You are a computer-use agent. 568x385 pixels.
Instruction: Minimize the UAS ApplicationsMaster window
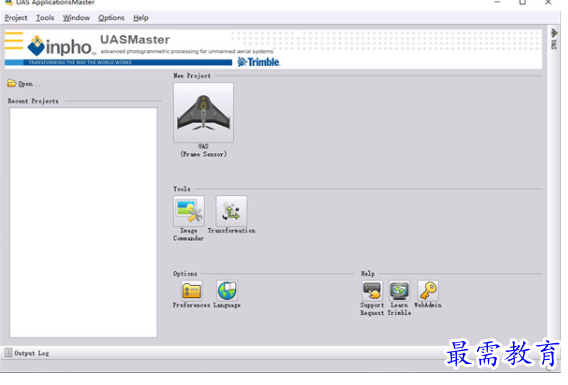[x=497, y=2]
